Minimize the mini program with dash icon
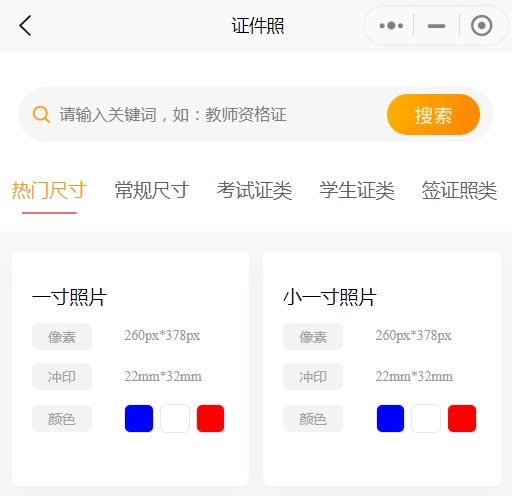512x496 pixels. (436, 26)
